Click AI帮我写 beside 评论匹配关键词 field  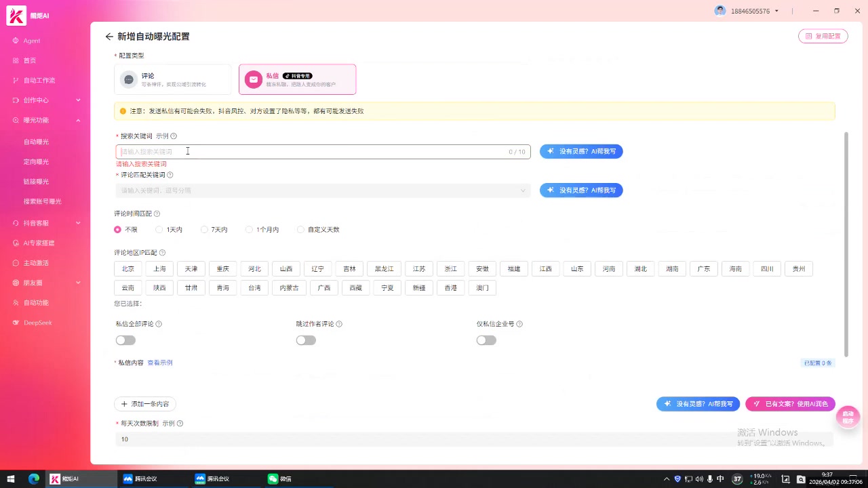tap(581, 190)
